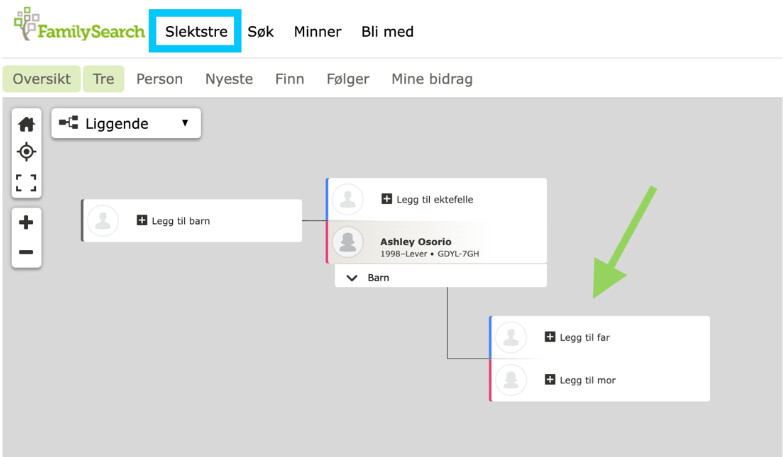Click plus icon beside Legg til far

point(550,337)
